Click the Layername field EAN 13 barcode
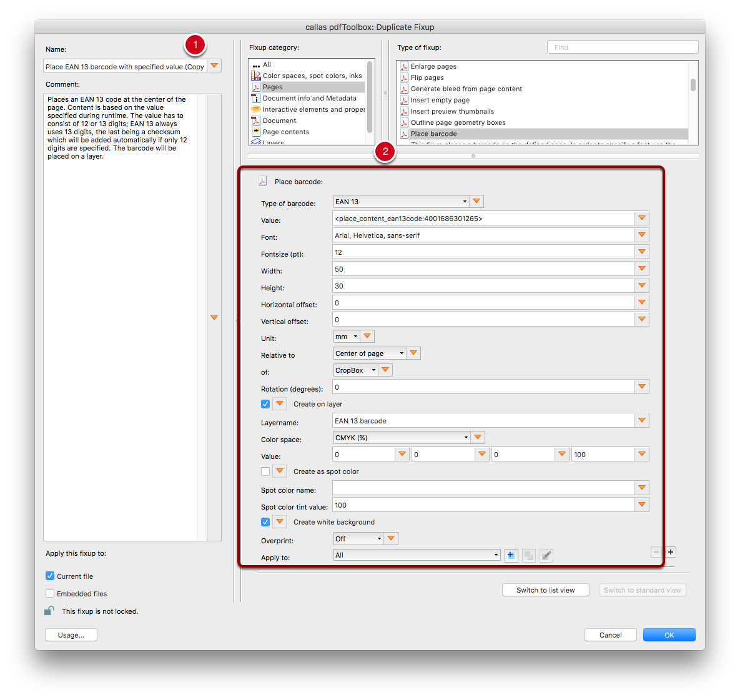 483,421
